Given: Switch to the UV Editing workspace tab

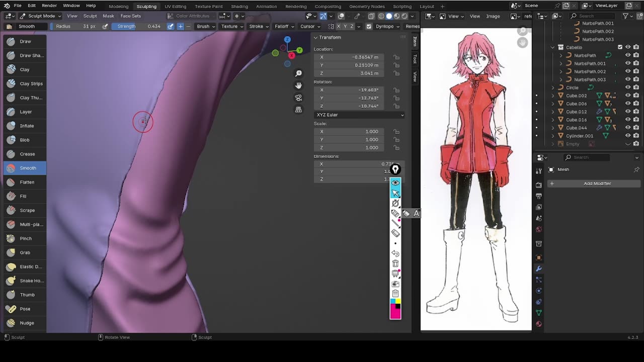Looking at the screenshot, I should click(x=176, y=6).
